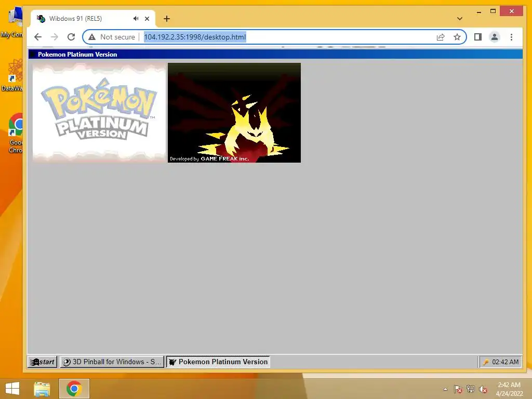Select the Wibdows 91 (REL5) tab
The image size is (532, 399).
(x=93, y=19)
